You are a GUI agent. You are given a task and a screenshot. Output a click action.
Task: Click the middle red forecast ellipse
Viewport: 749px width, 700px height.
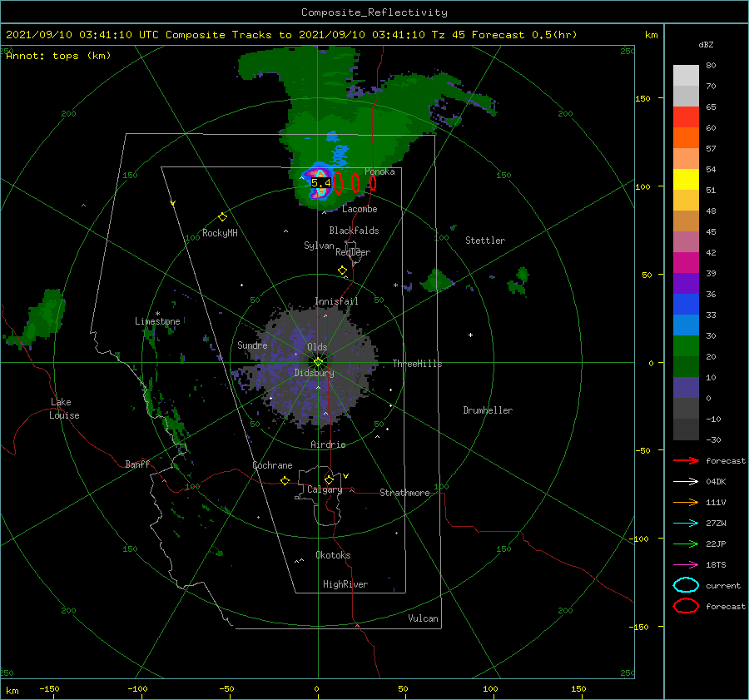(355, 182)
